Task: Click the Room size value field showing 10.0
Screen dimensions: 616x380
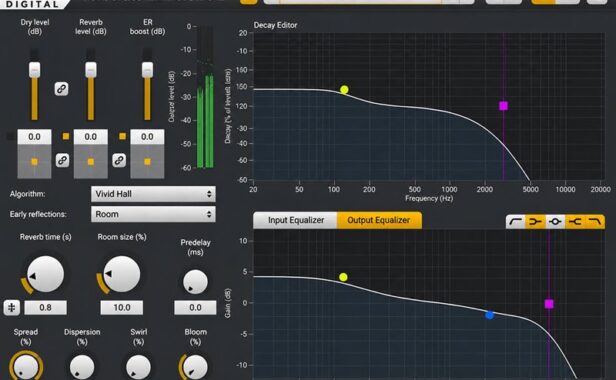Action: click(x=122, y=307)
